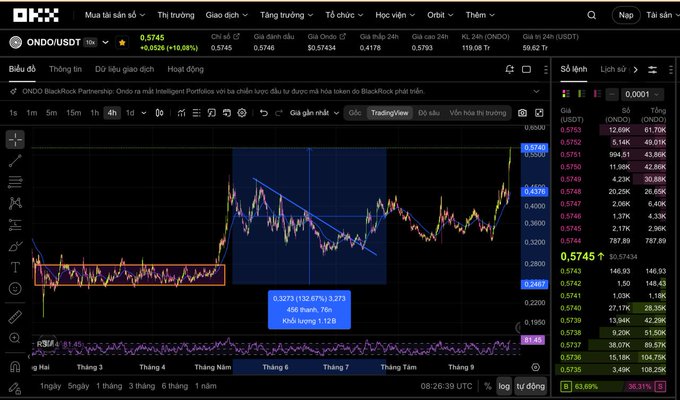Click the 08:26:39 UTC clock
This screenshot has width=680, height=400.
pyautogui.click(x=446, y=386)
